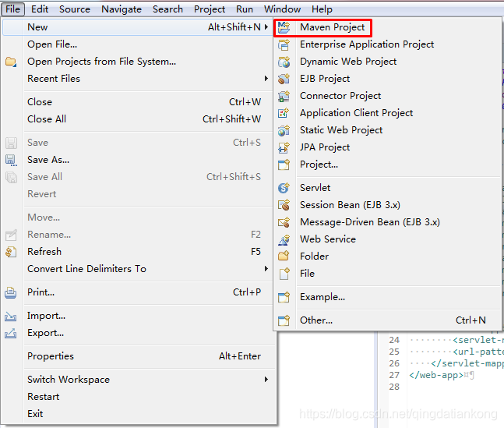The height and width of the screenshot is (428, 504).
Task: Select Enterprise Application Project entry
Action: pyautogui.click(x=387, y=44)
